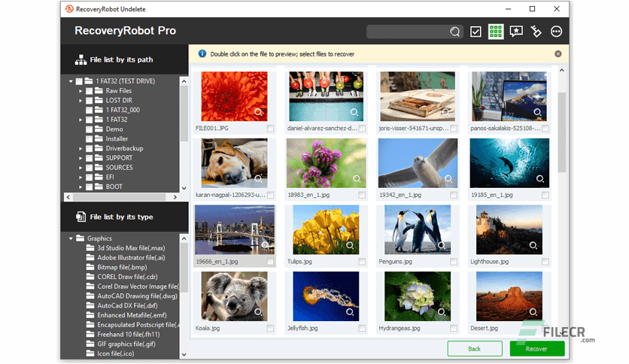Click the Bitmap file(.bmp) folder icon
The height and width of the screenshot is (364, 629).
(90, 267)
